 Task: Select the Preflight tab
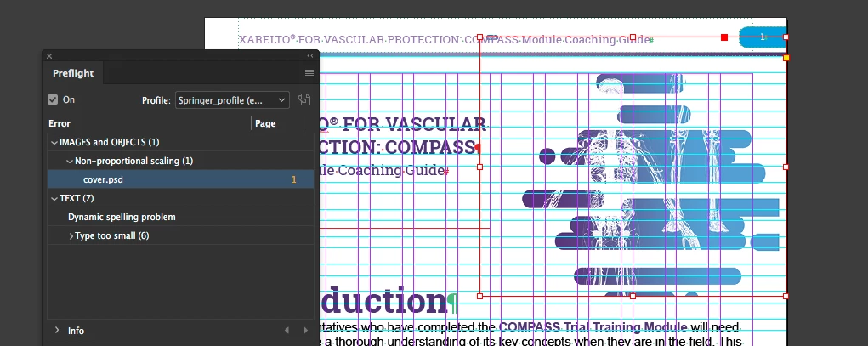(x=73, y=73)
